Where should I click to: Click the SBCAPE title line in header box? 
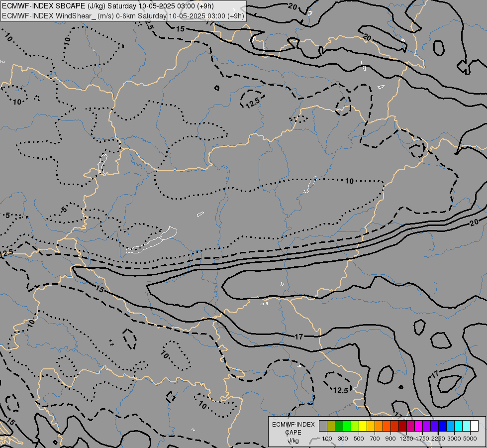[108, 6]
